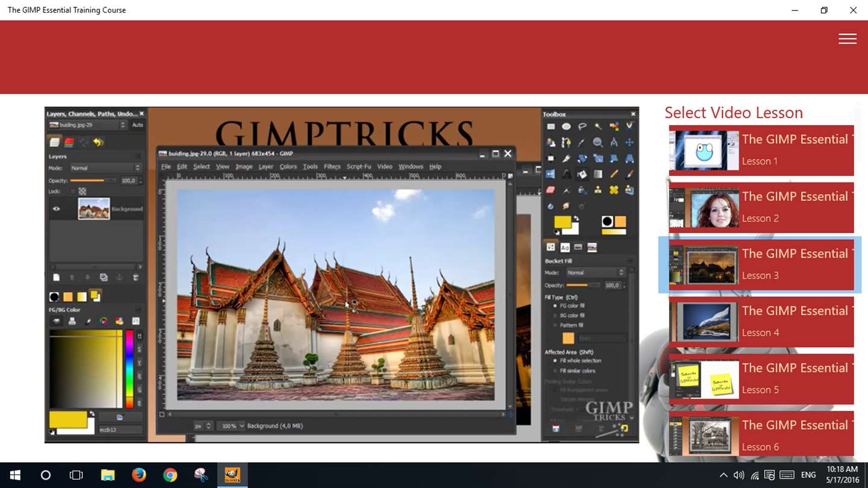Select the Bucket Fill tool

coord(582,174)
